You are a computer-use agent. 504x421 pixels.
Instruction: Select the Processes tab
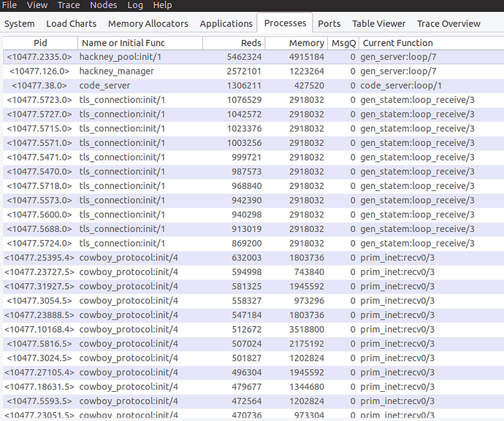pyautogui.click(x=285, y=23)
